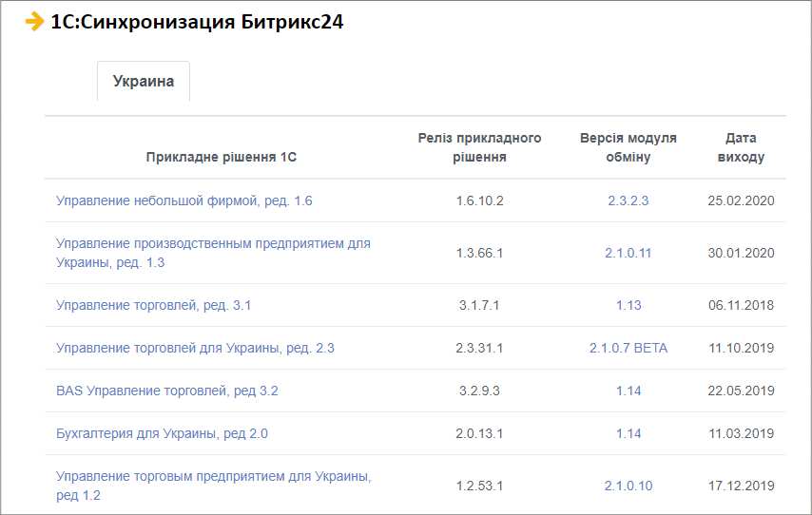Viewport: 812px width, 515px height.
Task: Open link Управление торговлей, ред. 3.1
Action: point(153,305)
